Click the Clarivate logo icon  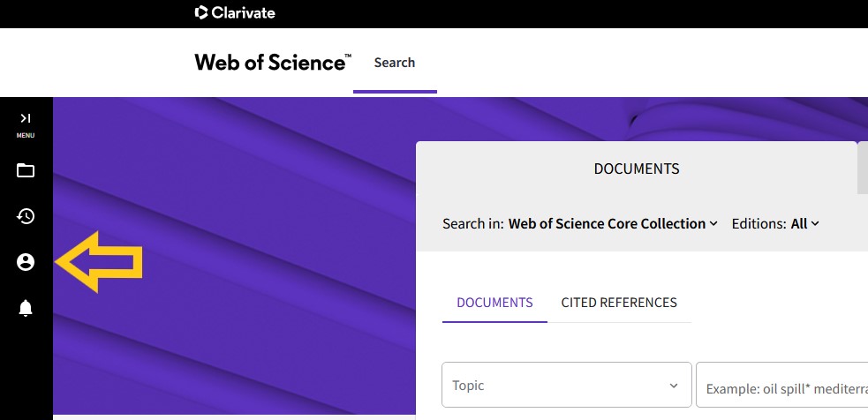[201, 12]
